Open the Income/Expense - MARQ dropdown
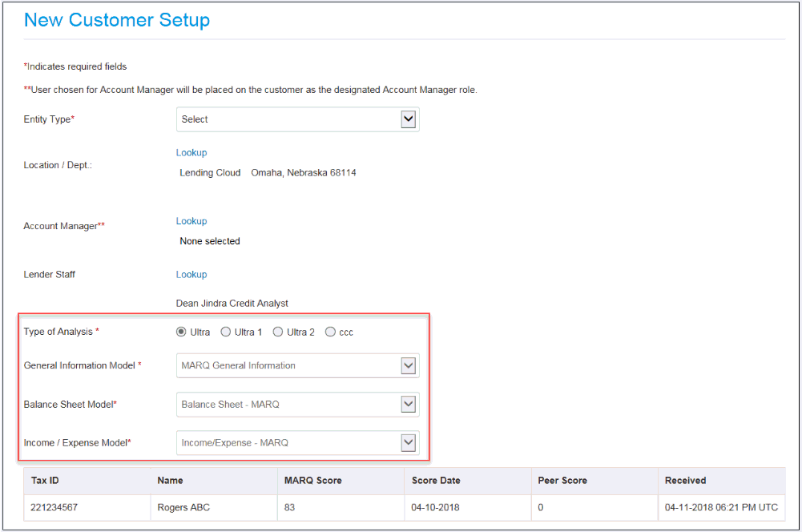This screenshot has width=802, height=532. pyautogui.click(x=296, y=442)
